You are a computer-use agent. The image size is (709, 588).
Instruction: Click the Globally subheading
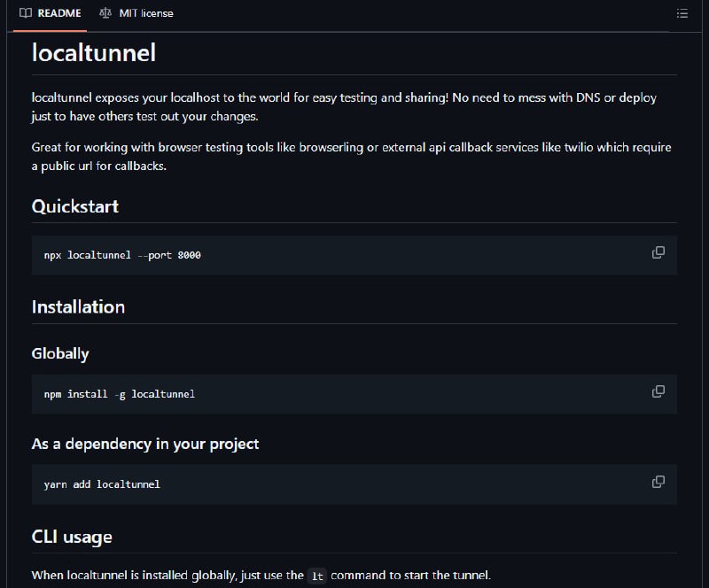[x=60, y=353]
